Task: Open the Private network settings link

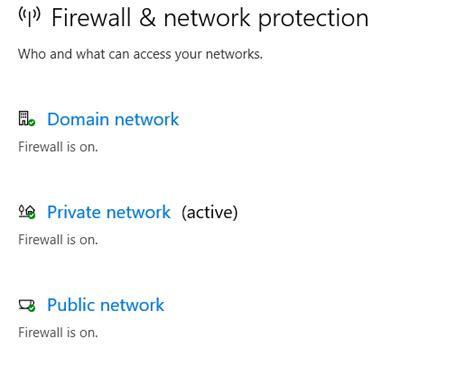Action: (x=109, y=212)
